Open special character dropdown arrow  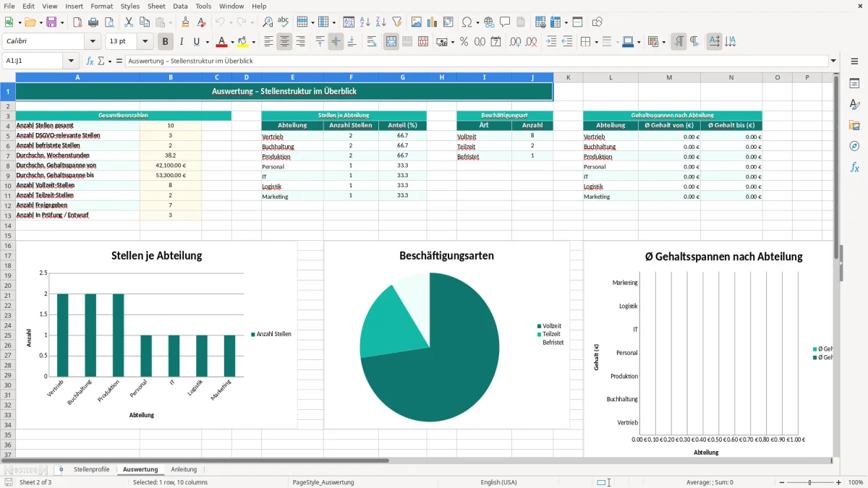[477, 22]
